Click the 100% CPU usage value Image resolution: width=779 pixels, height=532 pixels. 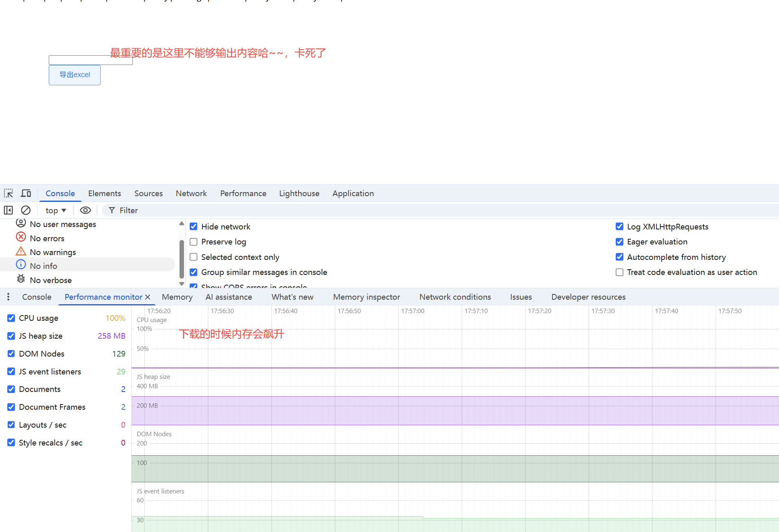point(115,318)
